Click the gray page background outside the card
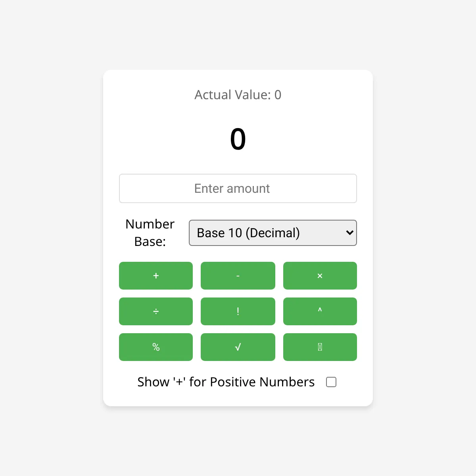 48,238
